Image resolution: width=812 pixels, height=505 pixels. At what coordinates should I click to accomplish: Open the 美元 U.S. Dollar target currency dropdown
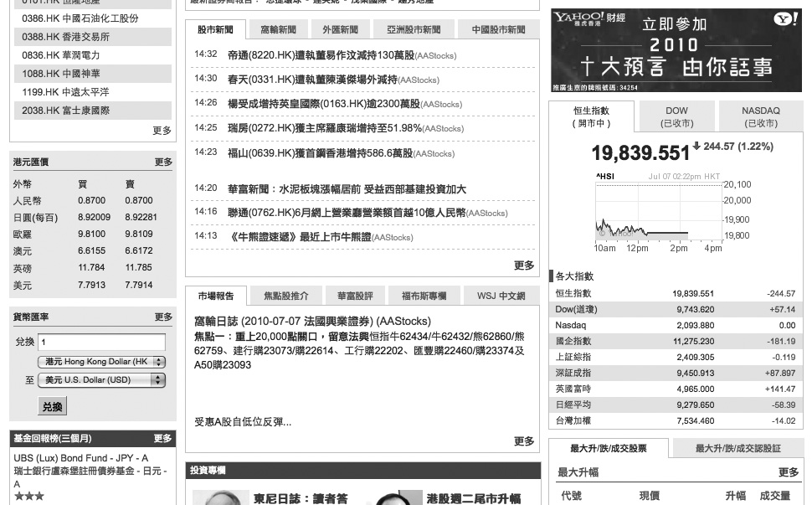click(x=101, y=380)
